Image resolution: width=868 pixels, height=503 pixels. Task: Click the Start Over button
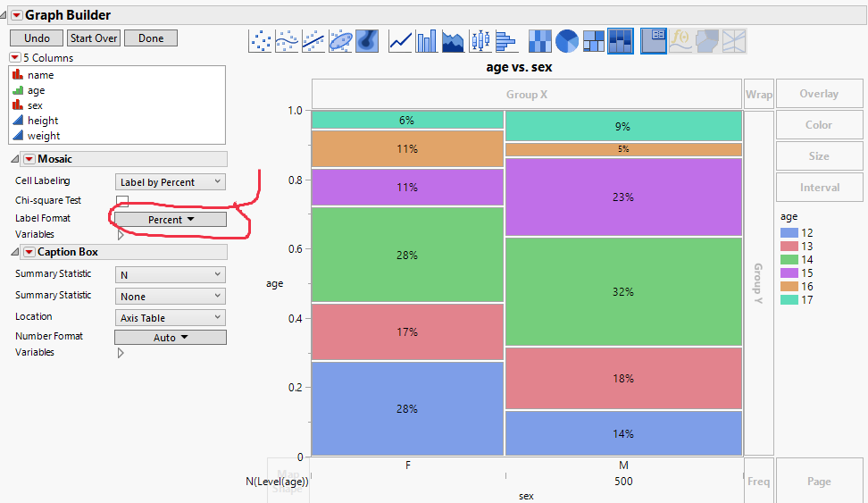[94, 38]
